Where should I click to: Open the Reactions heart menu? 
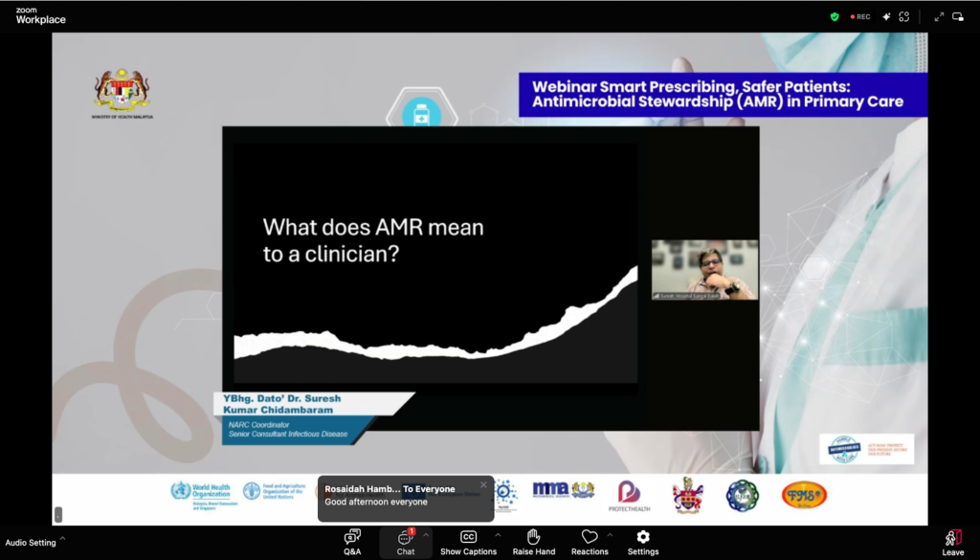pyautogui.click(x=590, y=542)
